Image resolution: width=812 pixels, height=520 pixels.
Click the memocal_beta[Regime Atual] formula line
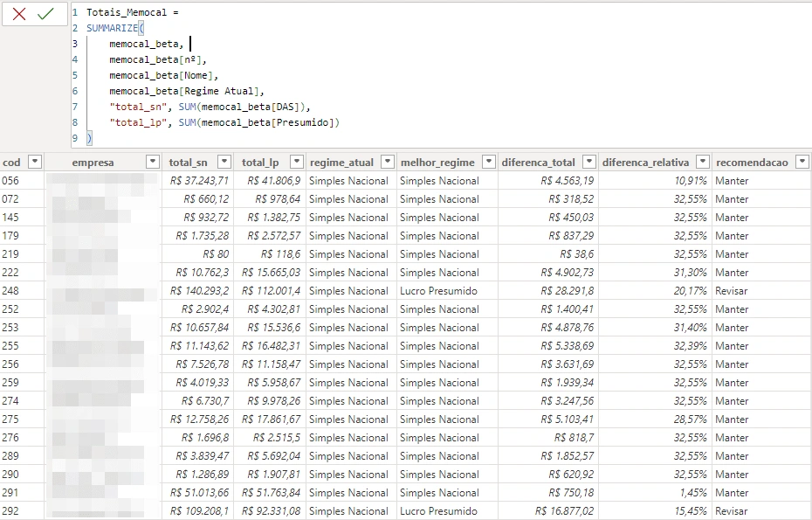[186, 91]
